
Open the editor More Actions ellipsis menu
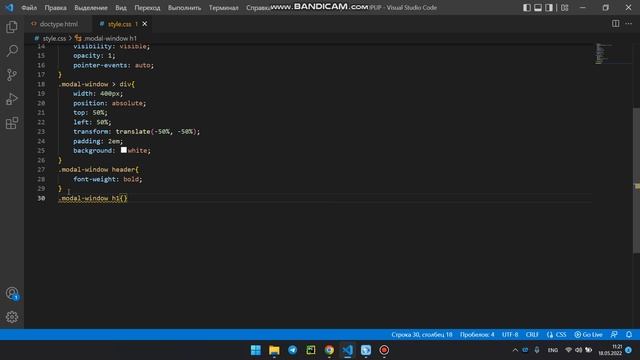pos(629,24)
